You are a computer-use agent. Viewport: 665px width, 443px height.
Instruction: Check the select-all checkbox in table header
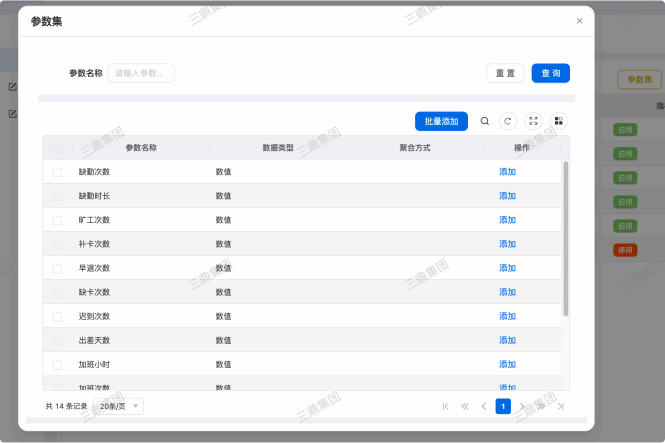point(58,148)
